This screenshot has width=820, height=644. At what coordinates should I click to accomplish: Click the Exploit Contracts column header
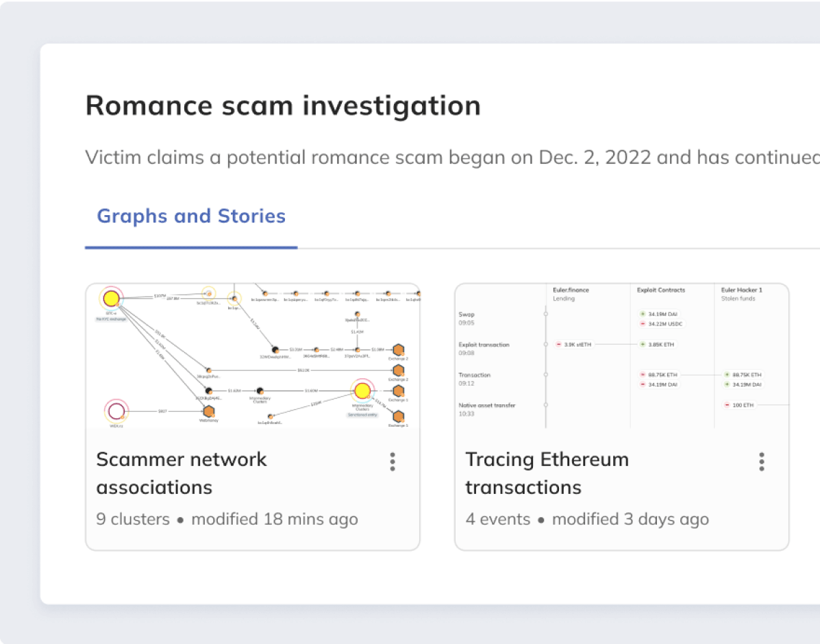pyautogui.click(x=662, y=290)
